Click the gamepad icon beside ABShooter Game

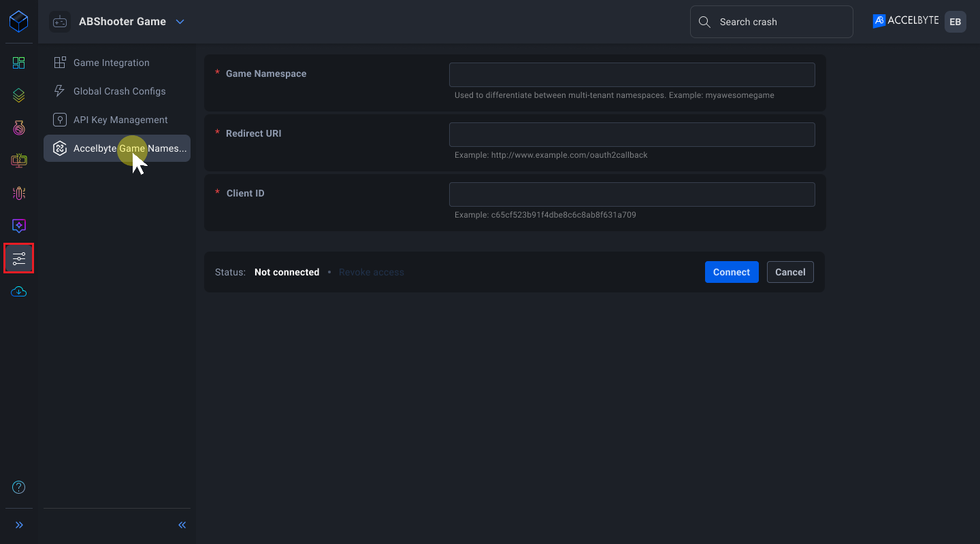point(60,22)
